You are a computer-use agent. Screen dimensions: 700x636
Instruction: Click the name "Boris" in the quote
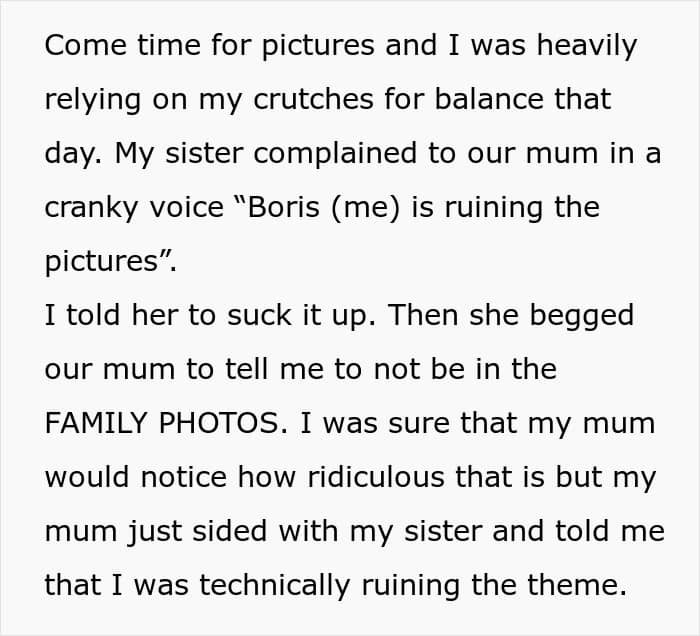[283, 207]
